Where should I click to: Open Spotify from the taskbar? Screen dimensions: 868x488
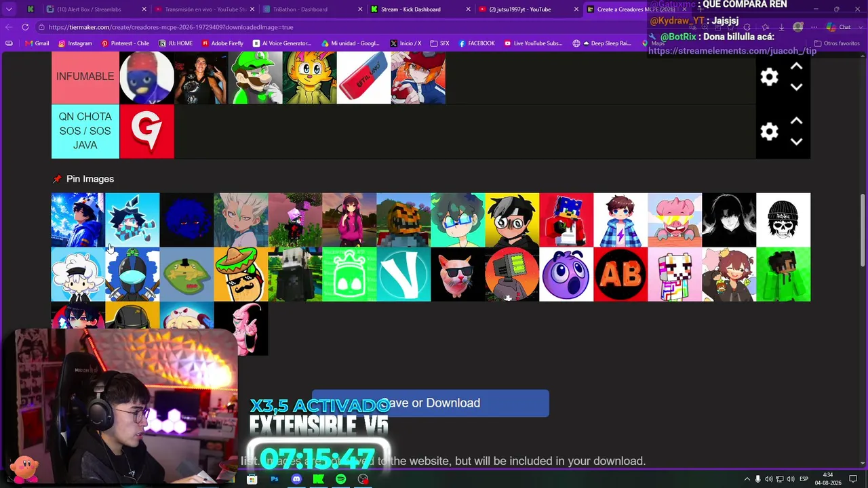coord(341,479)
